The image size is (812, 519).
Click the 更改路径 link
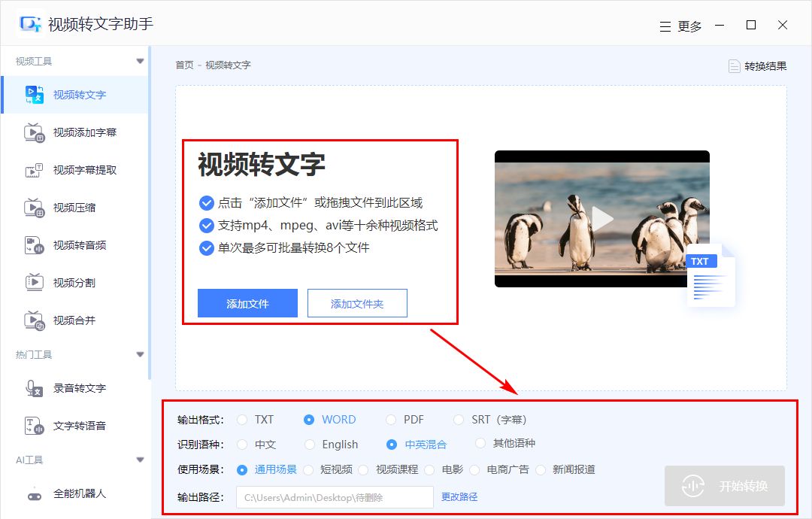coord(459,496)
